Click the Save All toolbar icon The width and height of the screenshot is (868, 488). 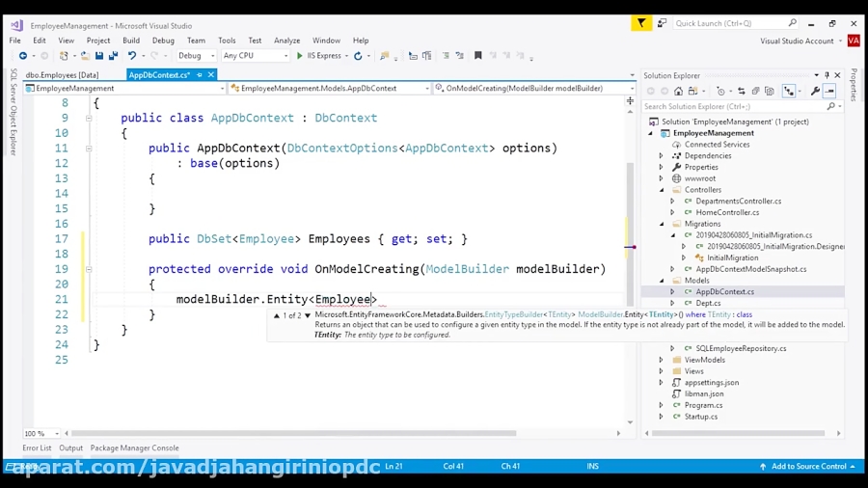tap(113, 55)
